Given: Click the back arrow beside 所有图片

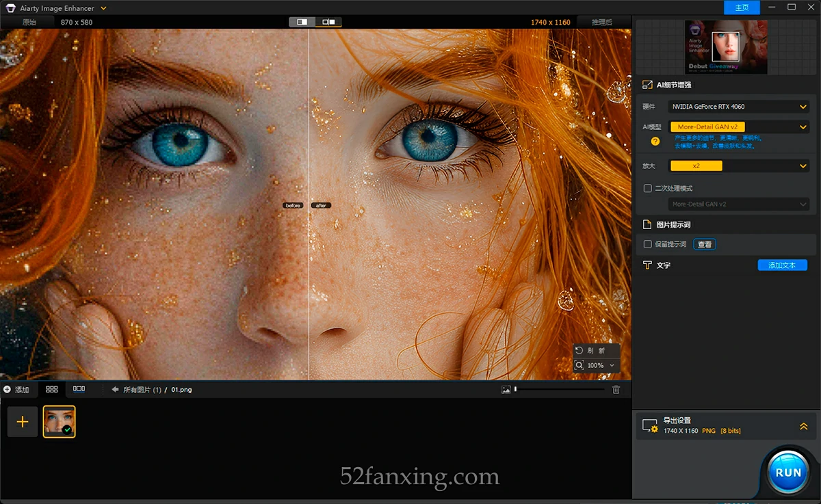Looking at the screenshot, I should tap(115, 390).
